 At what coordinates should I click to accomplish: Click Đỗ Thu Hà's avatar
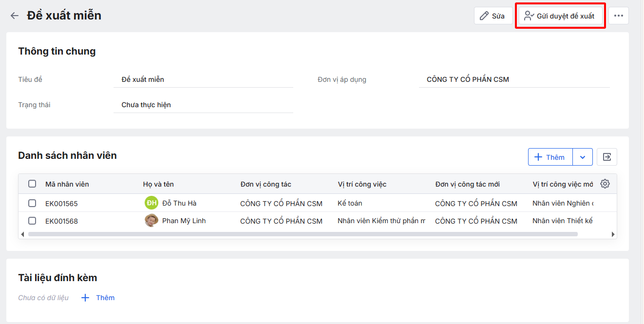click(x=152, y=203)
